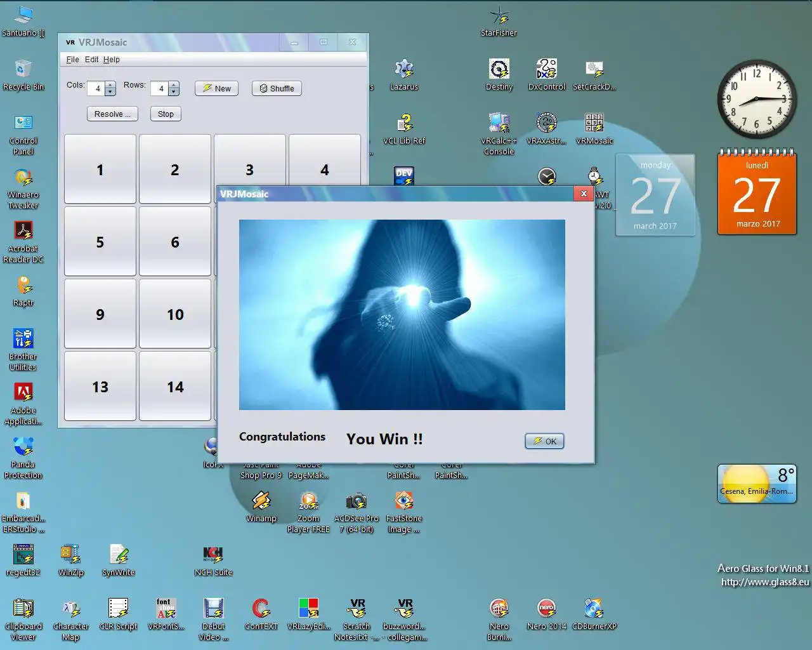The height and width of the screenshot is (650, 812).
Task: Open the Nero 2014 desktop icon
Action: point(547,614)
